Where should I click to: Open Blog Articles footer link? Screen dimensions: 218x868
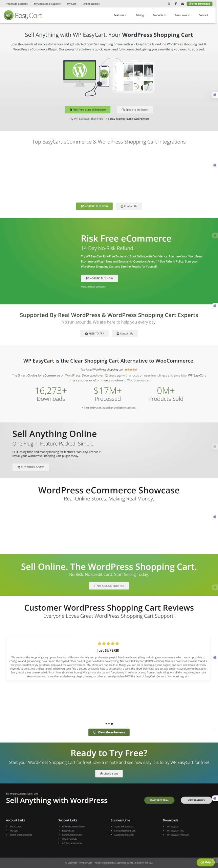click(68, 831)
